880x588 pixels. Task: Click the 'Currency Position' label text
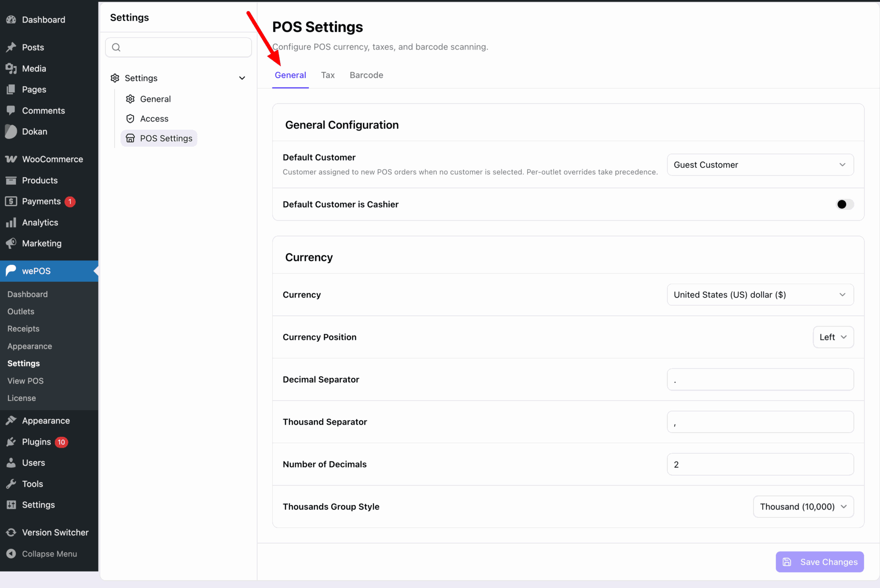point(319,337)
